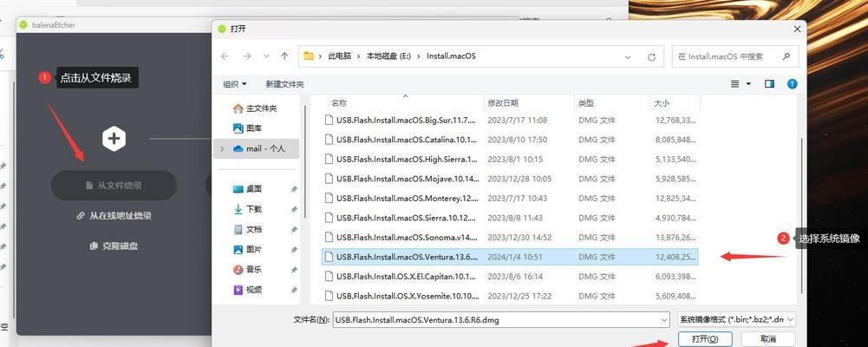
Task: Open the view options dropdown arrow
Action: coord(749,84)
